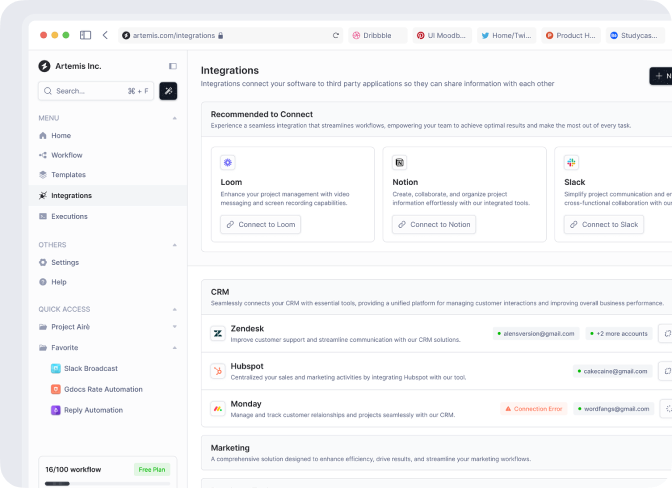Switch to the Dribbble browser tab

(x=378, y=35)
